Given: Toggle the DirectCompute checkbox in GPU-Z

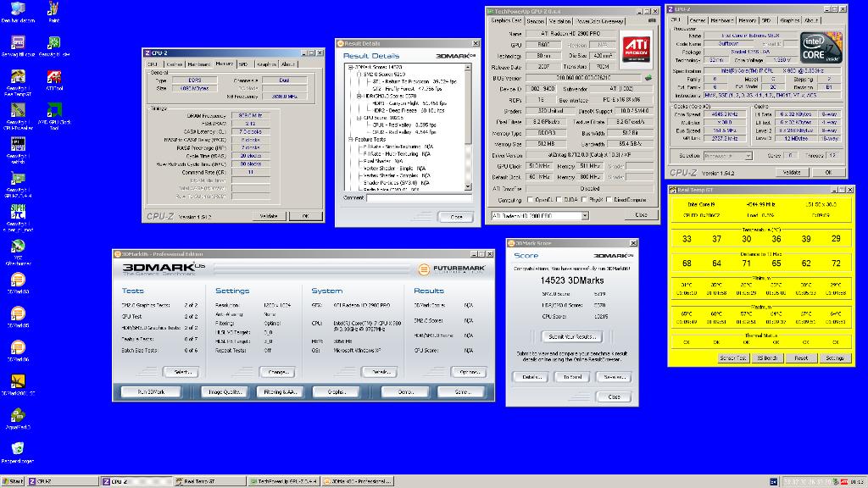Looking at the screenshot, I should [609, 200].
